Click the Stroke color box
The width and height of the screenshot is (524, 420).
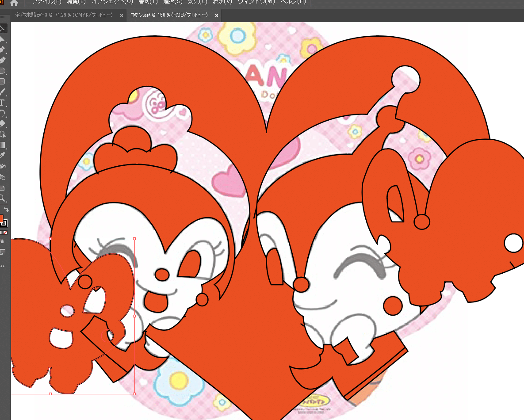[4, 223]
